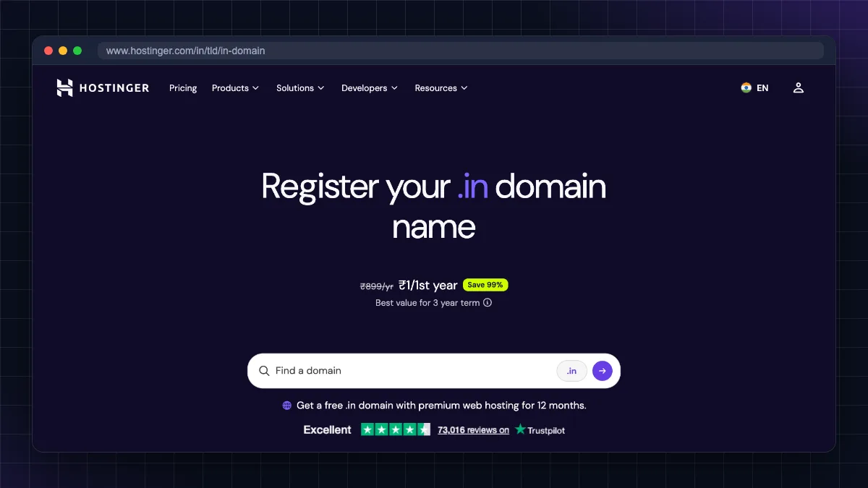Click the green maximize dot

(77, 51)
